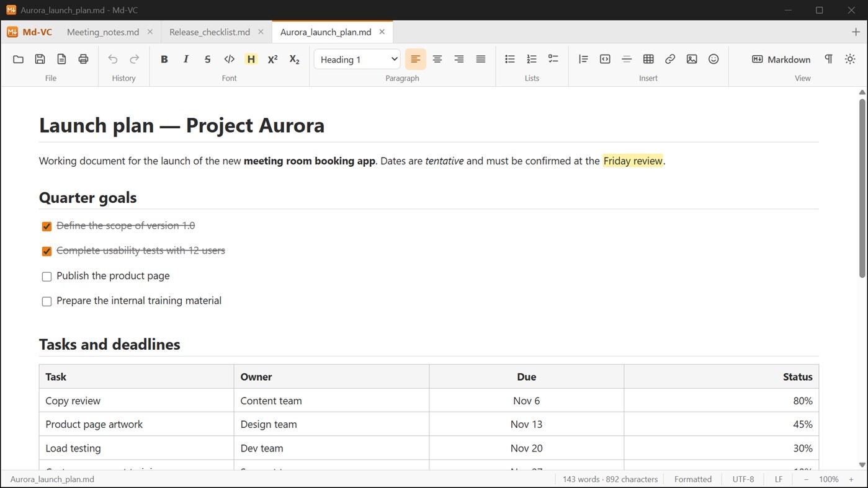The image size is (868, 488).
Task: Justify the paragraph text
Action: 480,60
